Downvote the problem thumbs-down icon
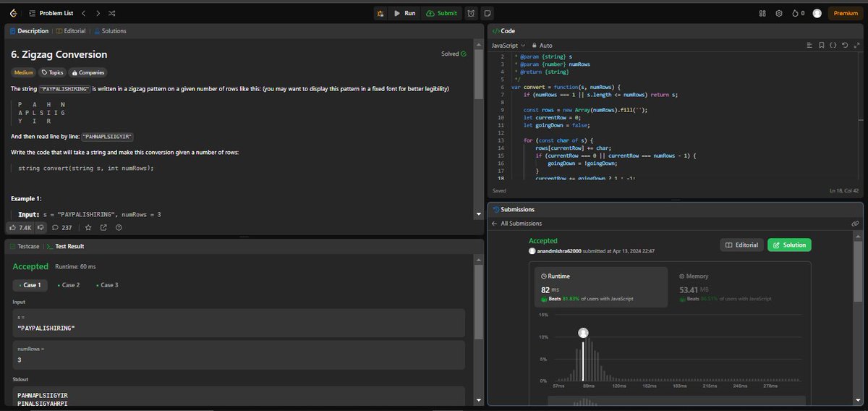The image size is (868, 411). click(41, 227)
